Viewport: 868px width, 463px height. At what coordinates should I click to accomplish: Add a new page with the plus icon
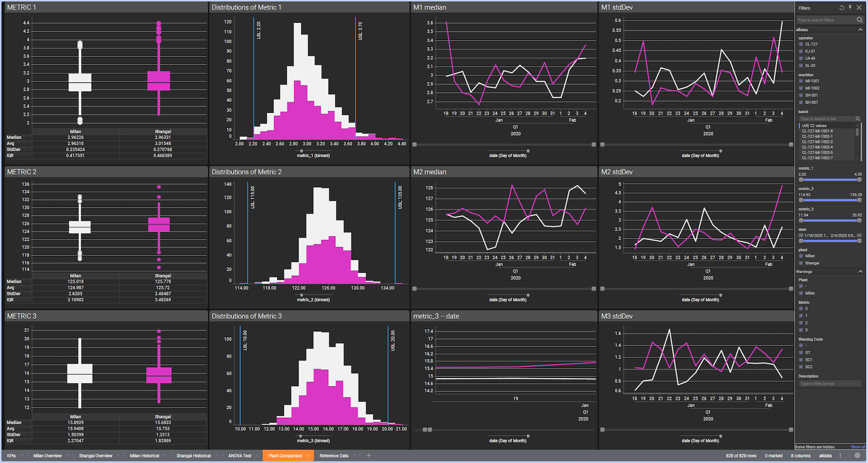(368, 455)
